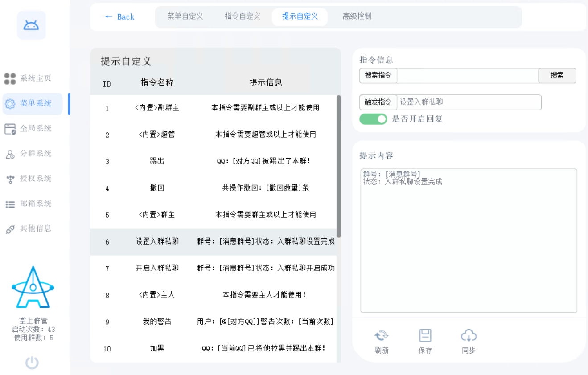Open 邮箱系统 sidebar item
The height and width of the screenshot is (375, 588).
pyautogui.click(x=28, y=204)
